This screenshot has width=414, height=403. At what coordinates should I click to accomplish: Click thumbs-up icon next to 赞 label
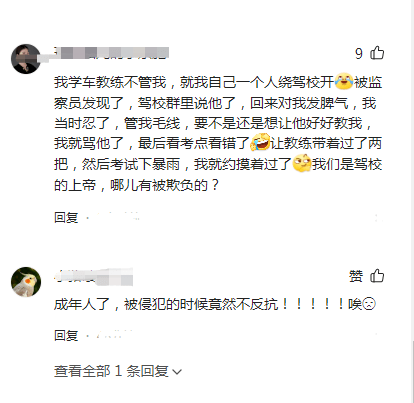tap(377, 276)
